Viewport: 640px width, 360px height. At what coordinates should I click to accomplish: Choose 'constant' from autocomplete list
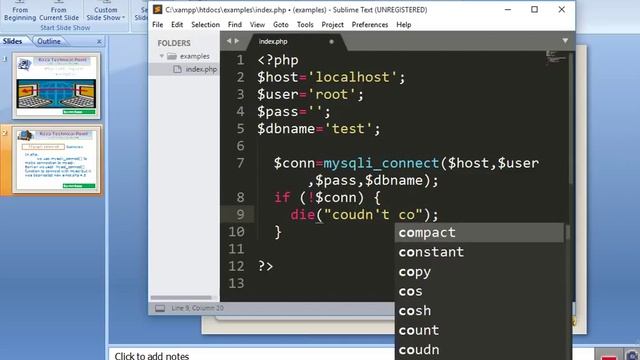[479, 252]
